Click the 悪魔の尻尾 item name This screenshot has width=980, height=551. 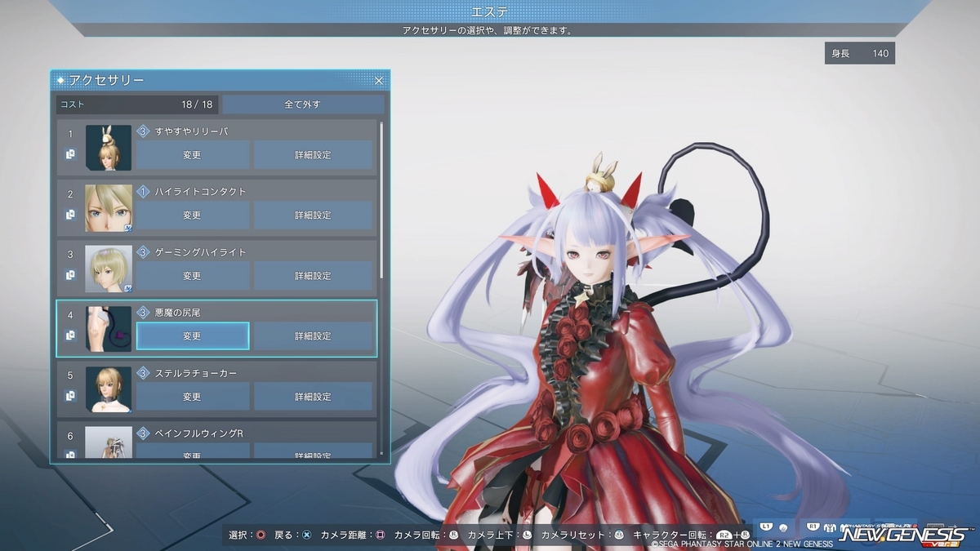(x=176, y=313)
